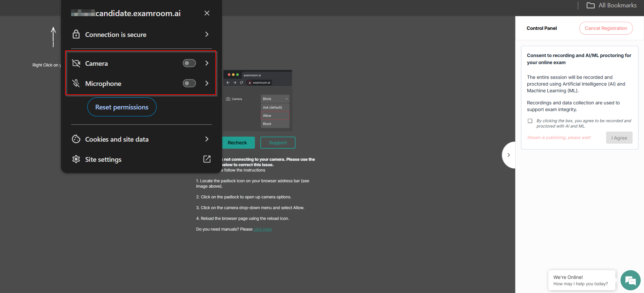Expand the Microphone permission options arrow

[207, 83]
